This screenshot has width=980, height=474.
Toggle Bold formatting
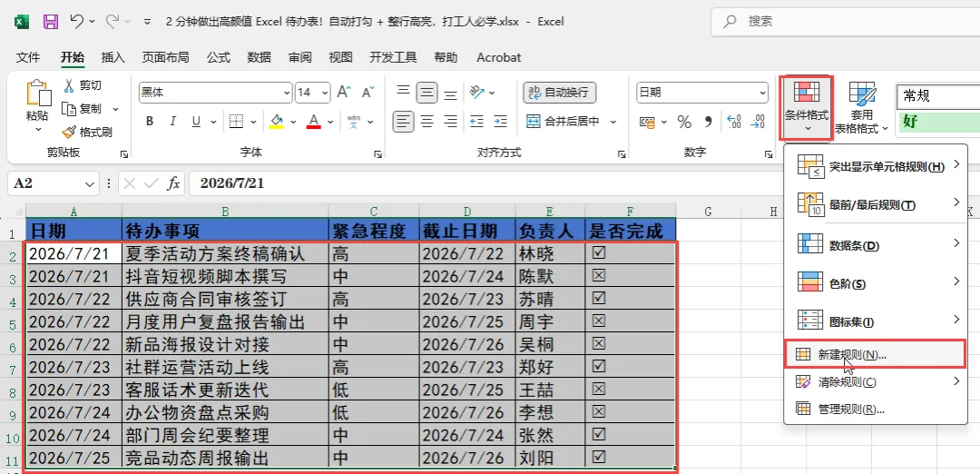[x=150, y=122]
